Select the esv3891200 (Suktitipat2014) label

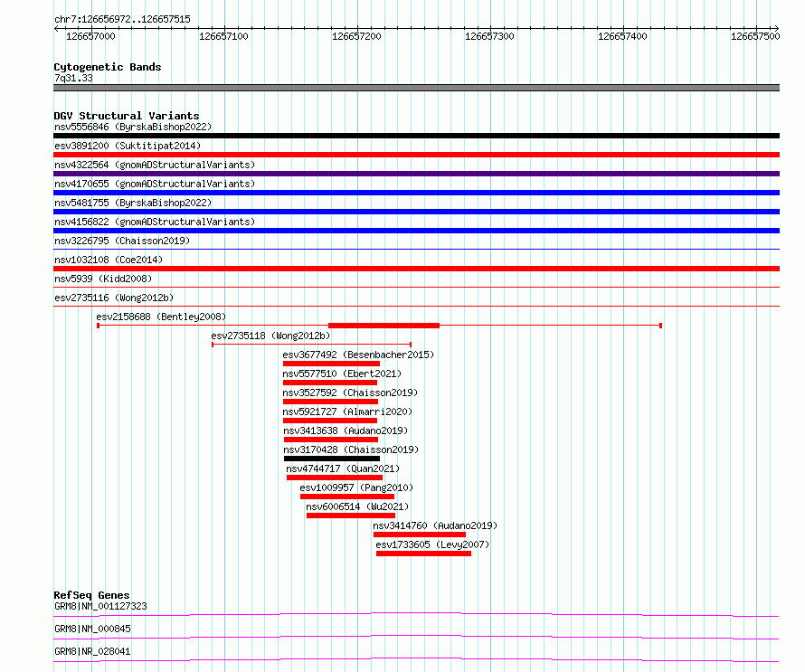[128, 146]
